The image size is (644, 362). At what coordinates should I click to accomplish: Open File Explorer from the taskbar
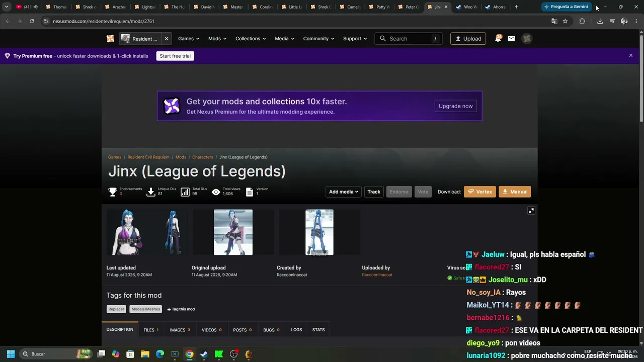(x=145, y=354)
